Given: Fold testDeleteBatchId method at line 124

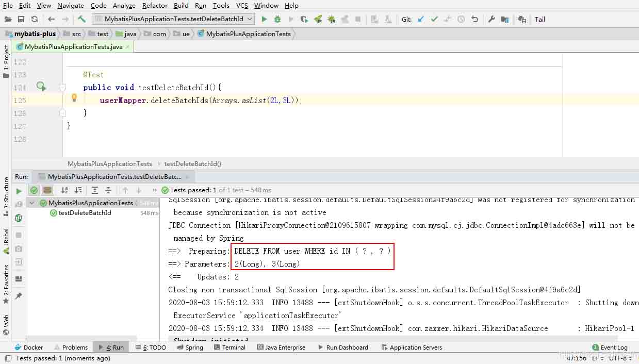Looking at the screenshot, I should point(62,88).
